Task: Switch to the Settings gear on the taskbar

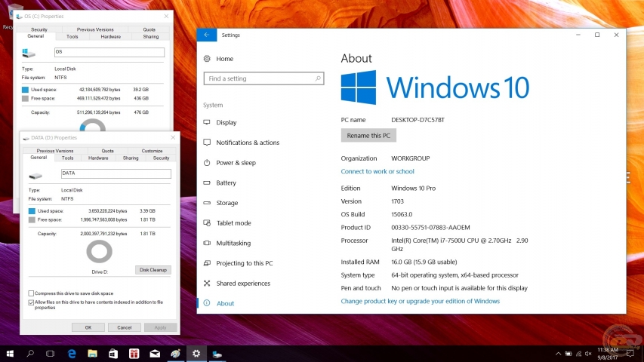Action: tap(196, 354)
